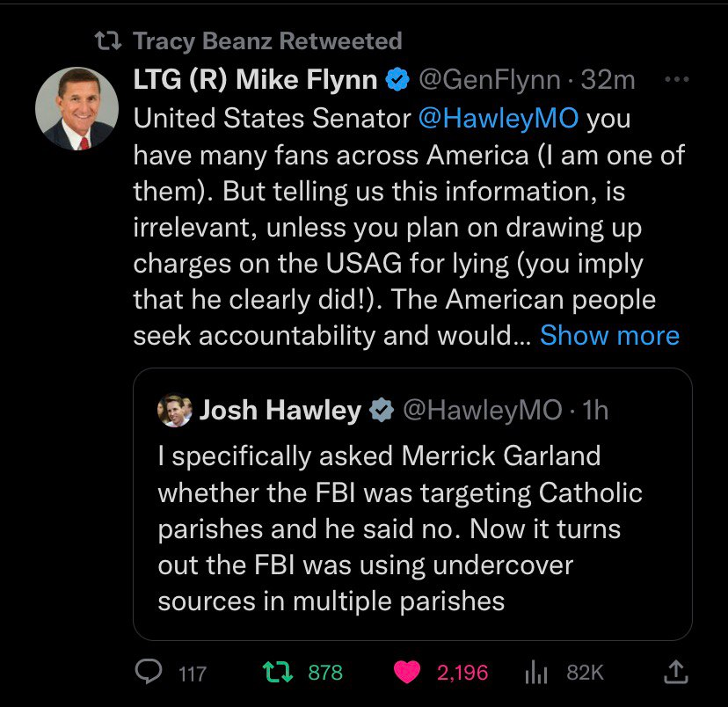Open Mike Flynn's profile picture

click(x=76, y=109)
